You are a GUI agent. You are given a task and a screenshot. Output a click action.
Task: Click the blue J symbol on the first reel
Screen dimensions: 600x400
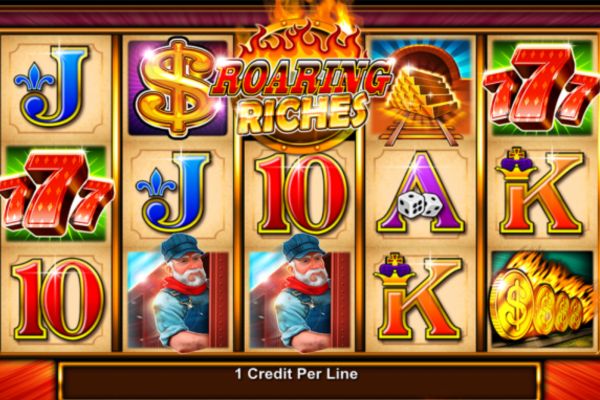(55, 87)
